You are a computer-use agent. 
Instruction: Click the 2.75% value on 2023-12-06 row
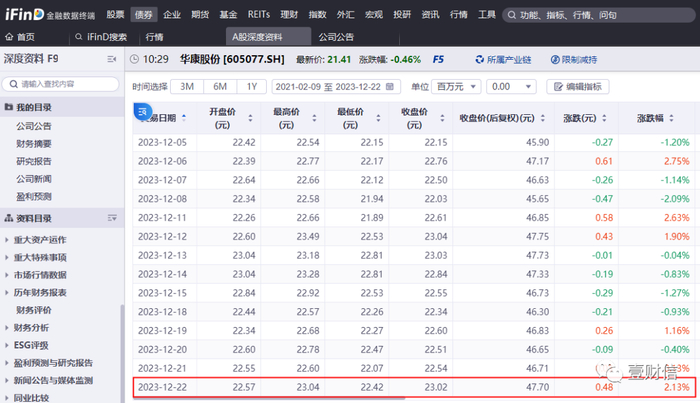[x=677, y=161]
